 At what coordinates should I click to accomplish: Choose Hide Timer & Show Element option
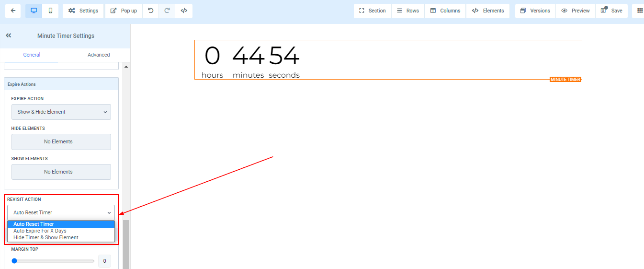(x=46, y=237)
